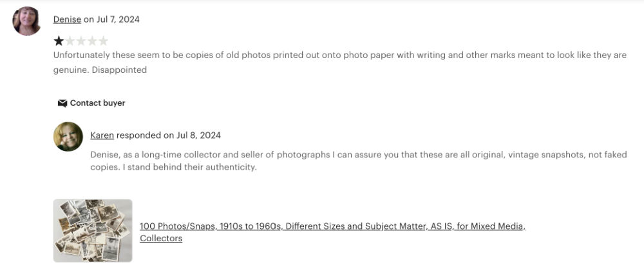This screenshot has width=644, height=269.
Task: Open the Karen seller name link
Action: click(x=102, y=135)
